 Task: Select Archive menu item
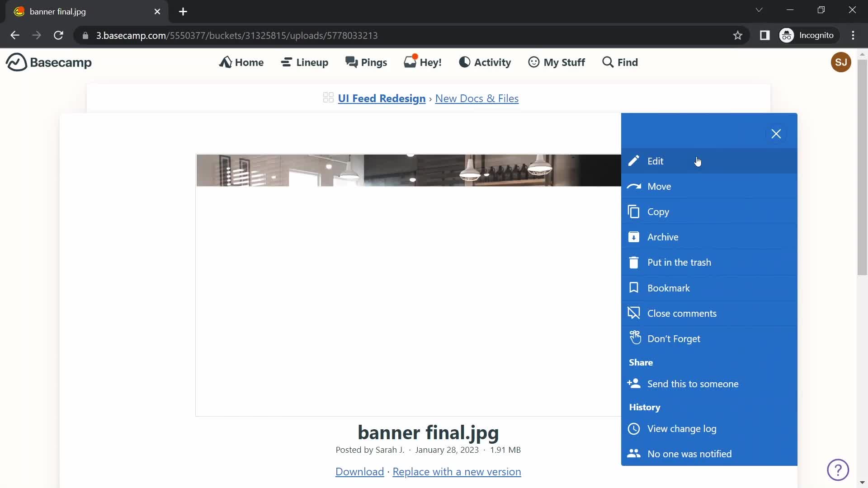click(663, 237)
